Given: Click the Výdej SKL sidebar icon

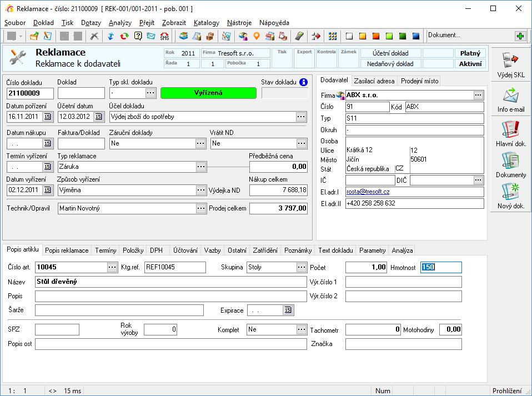Looking at the screenshot, I should (511, 65).
